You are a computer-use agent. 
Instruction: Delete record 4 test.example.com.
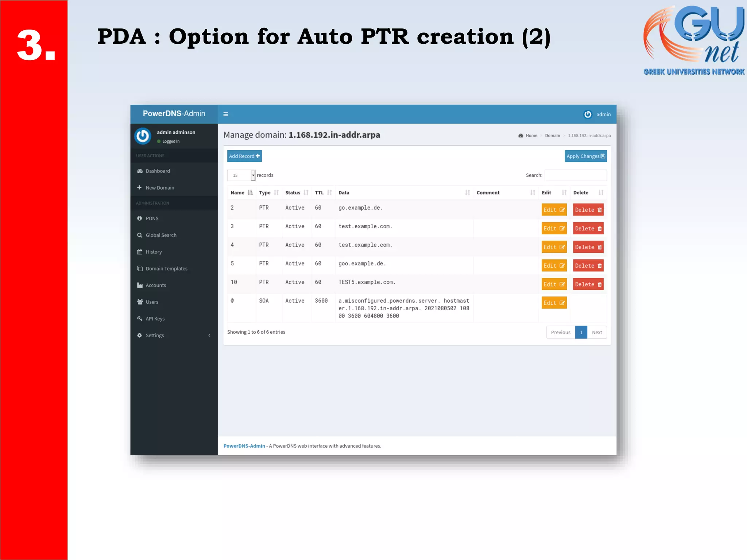[588, 247]
